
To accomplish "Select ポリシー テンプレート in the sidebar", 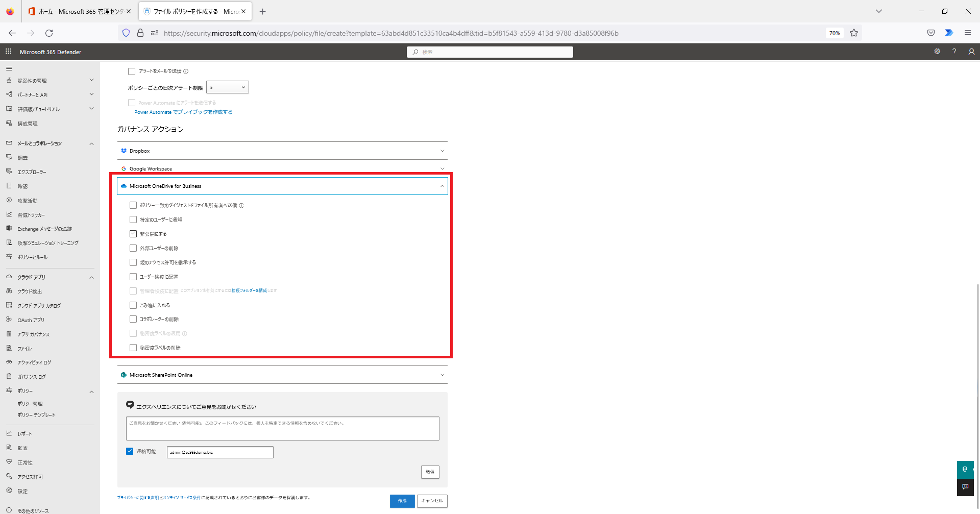I will pos(36,415).
